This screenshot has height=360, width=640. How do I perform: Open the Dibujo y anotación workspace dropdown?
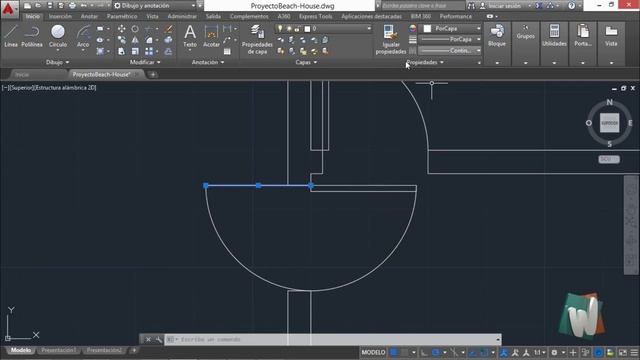coord(155,6)
